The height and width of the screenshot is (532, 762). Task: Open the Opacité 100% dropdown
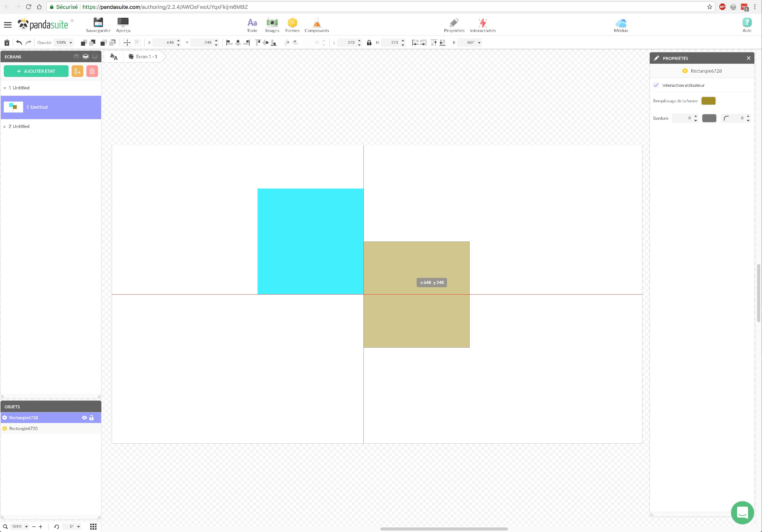coord(64,42)
